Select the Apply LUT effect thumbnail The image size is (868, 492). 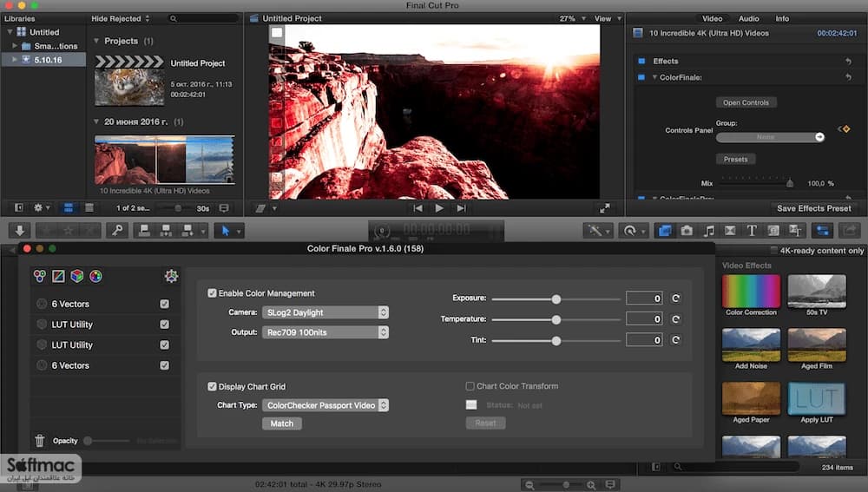pyautogui.click(x=817, y=398)
